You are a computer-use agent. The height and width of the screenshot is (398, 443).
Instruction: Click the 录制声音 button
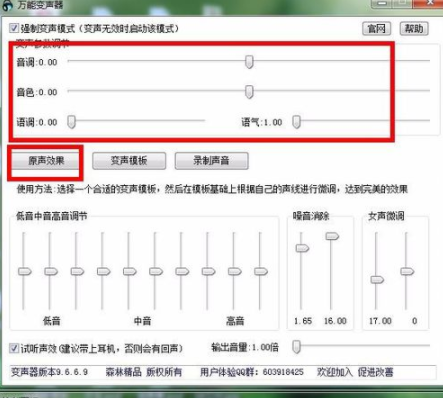pos(211,161)
